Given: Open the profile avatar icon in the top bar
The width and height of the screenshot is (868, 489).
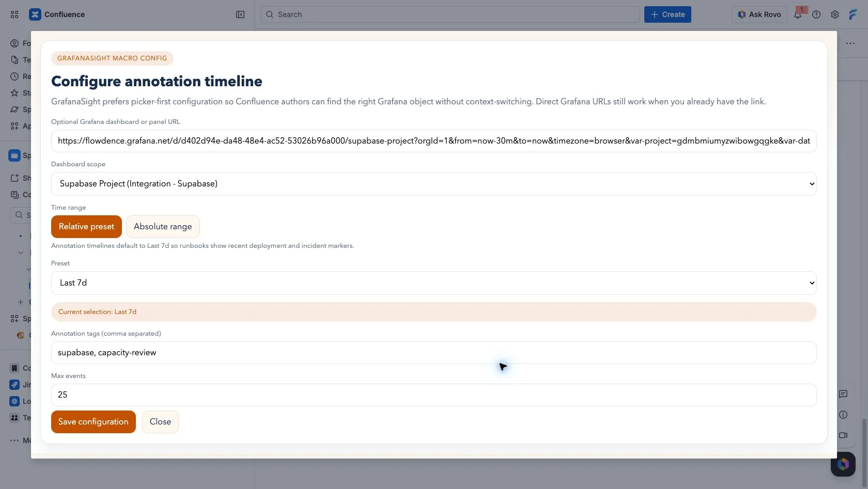Looking at the screenshot, I should point(853,14).
